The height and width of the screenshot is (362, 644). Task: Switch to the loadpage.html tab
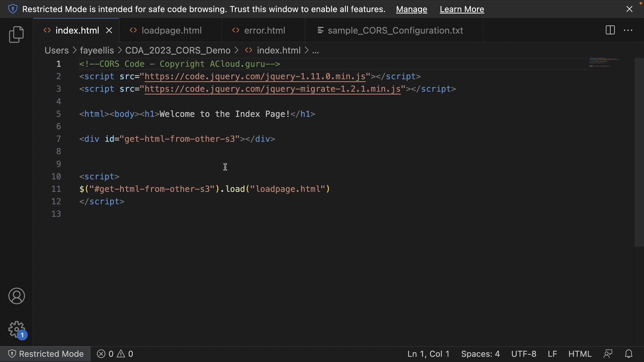tap(171, 31)
